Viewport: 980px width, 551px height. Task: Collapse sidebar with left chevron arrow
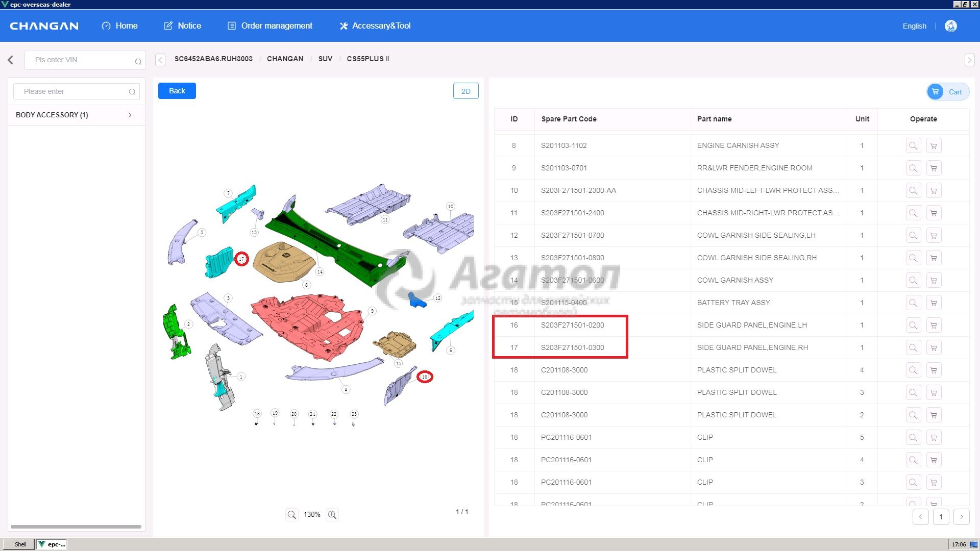tap(11, 60)
